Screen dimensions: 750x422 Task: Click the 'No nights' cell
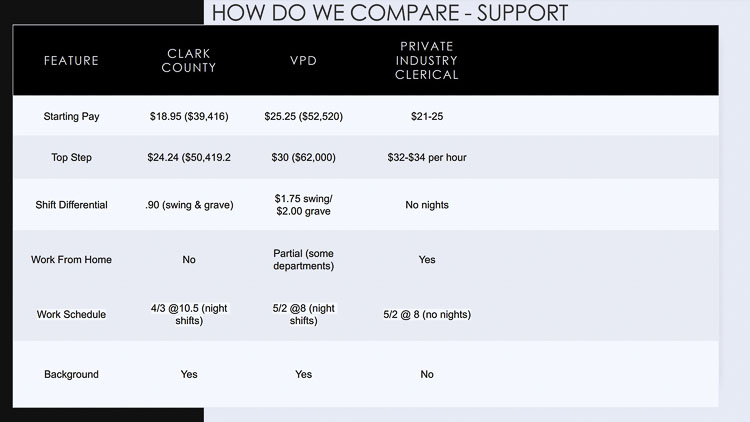click(427, 205)
